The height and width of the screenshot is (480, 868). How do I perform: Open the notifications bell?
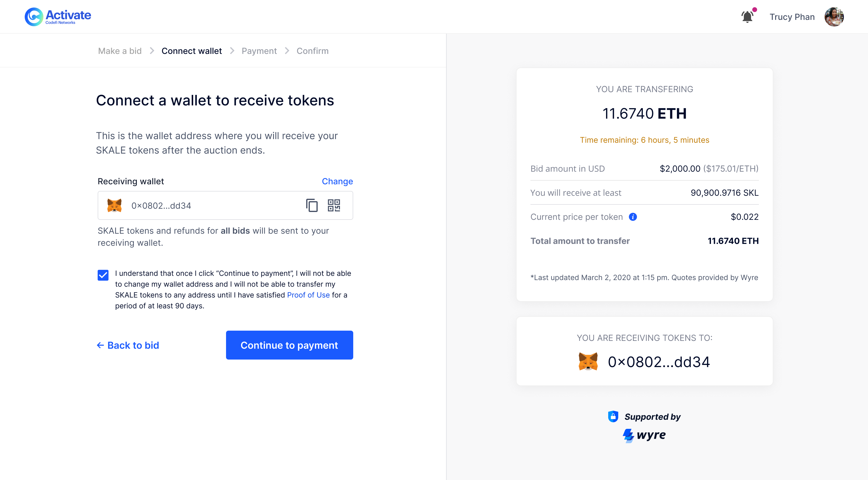click(x=747, y=17)
